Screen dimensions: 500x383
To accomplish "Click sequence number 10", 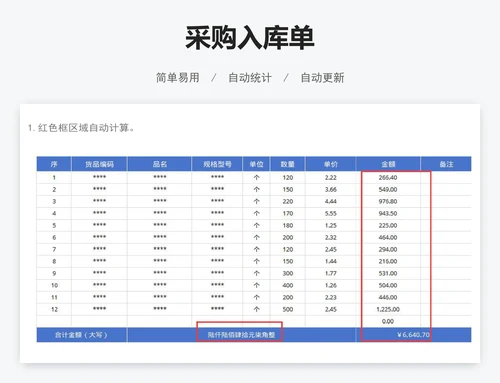I will (x=54, y=285).
